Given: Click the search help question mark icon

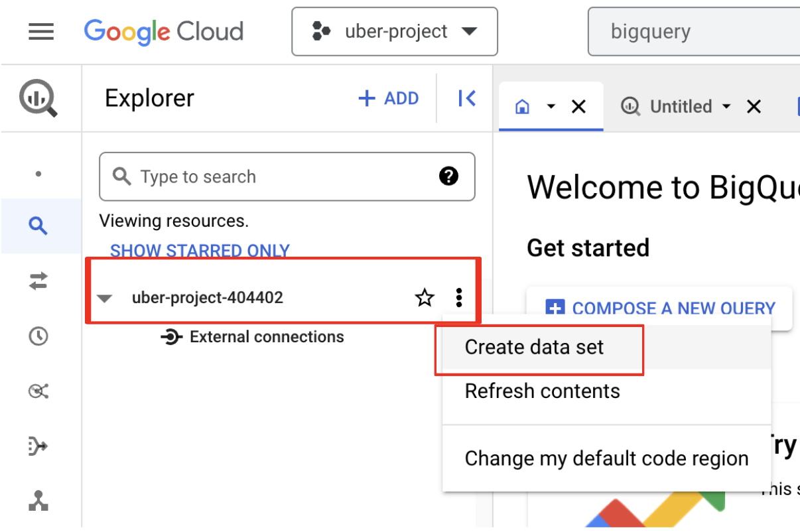Looking at the screenshot, I should click(x=449, y=176).
